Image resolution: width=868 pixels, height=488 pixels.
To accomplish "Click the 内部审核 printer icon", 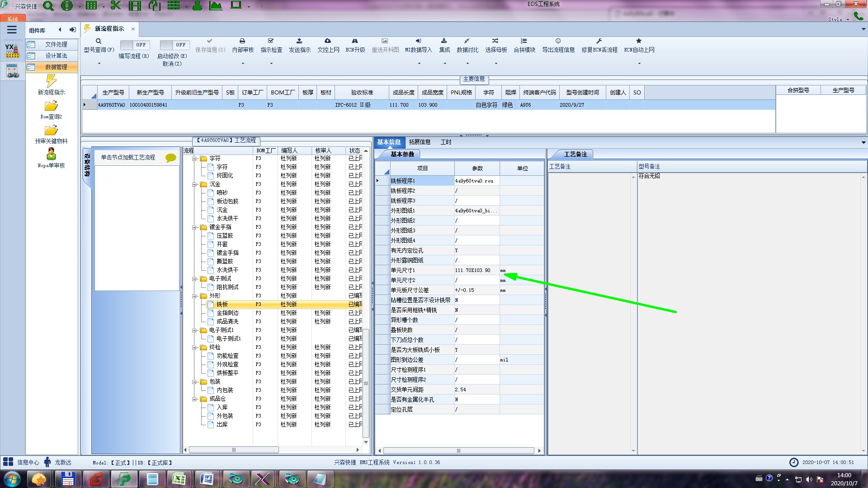I will click(x=242, y=41).
